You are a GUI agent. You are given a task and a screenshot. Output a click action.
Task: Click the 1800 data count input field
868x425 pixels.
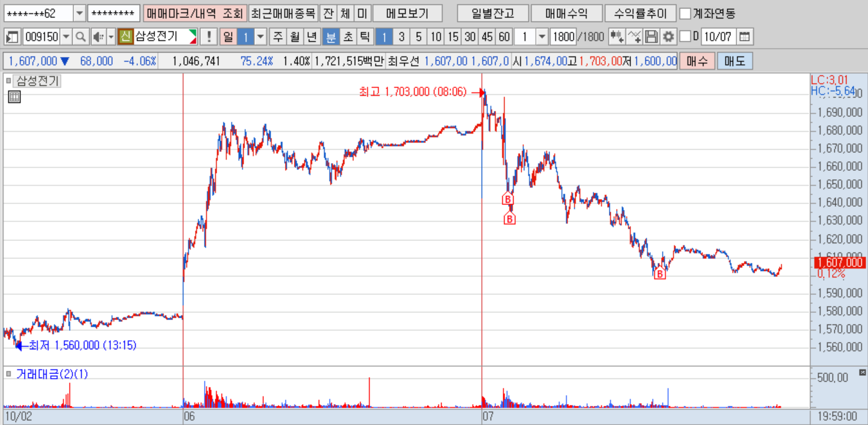pyautogui.click(x=563, y=37)
